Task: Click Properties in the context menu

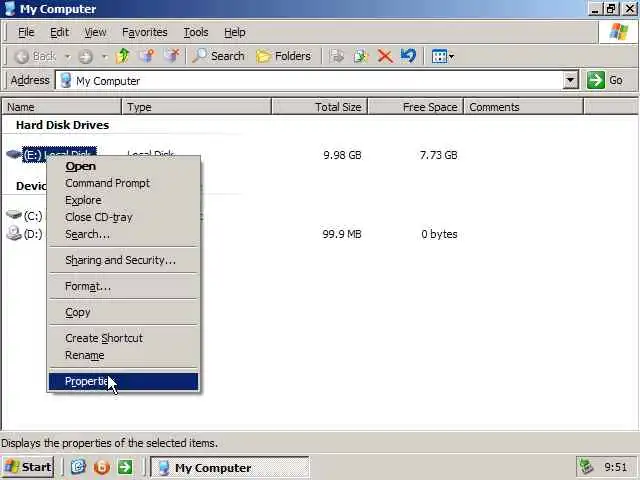Action: (x=123, y=381)
